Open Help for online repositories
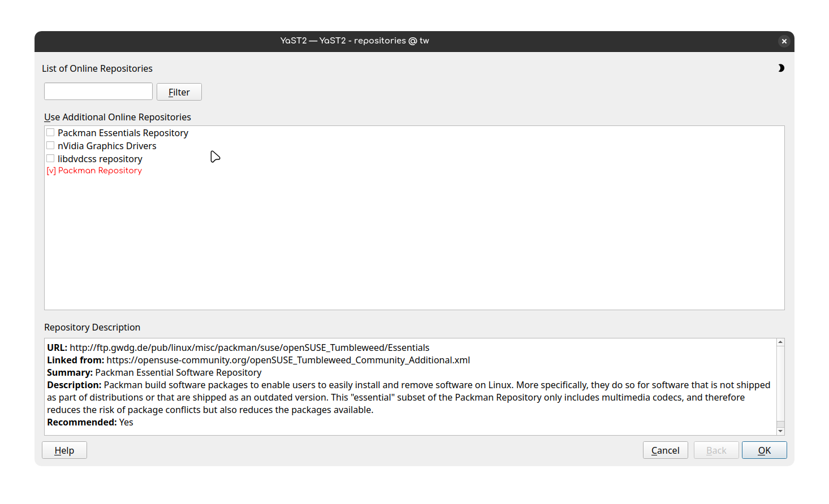 coord(64,450)
